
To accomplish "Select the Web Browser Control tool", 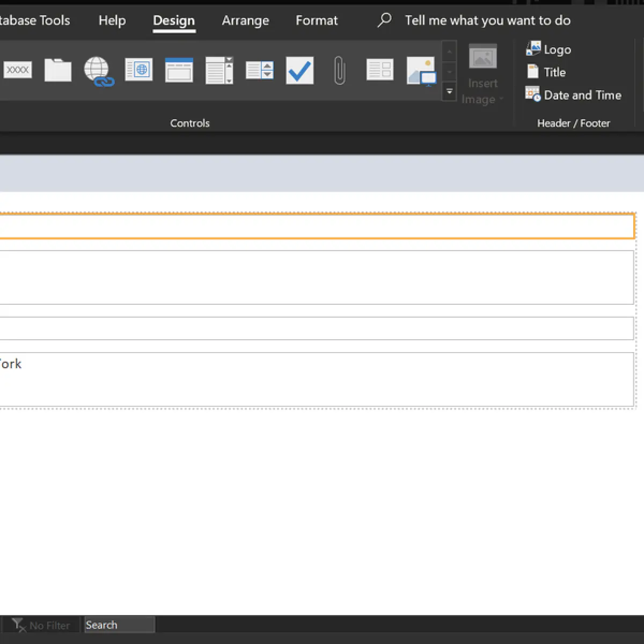I will 139,70.
